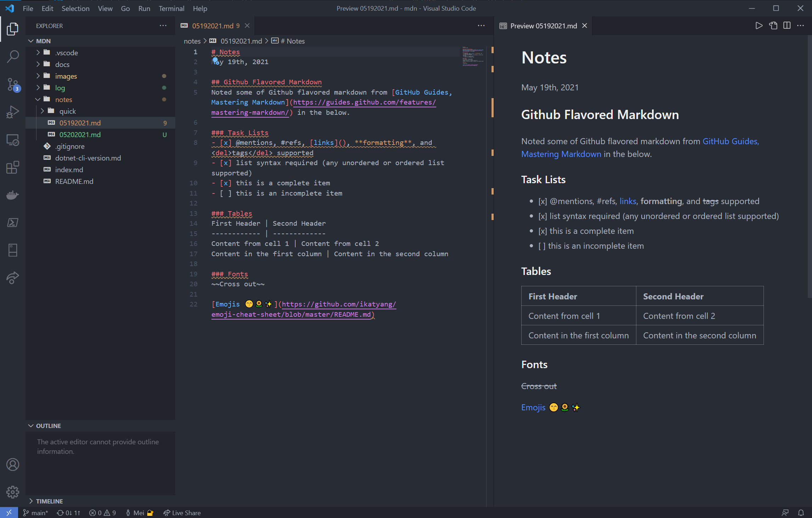This screenshot has height=518, width=812.
Task: Click the Mastering Markdown link in preview
Action: point(561,154)
